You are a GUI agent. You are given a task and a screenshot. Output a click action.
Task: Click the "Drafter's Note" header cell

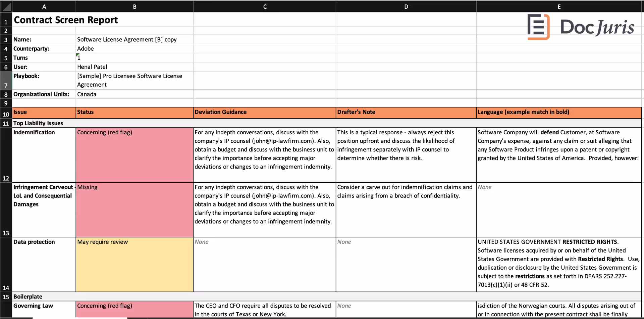406,113
